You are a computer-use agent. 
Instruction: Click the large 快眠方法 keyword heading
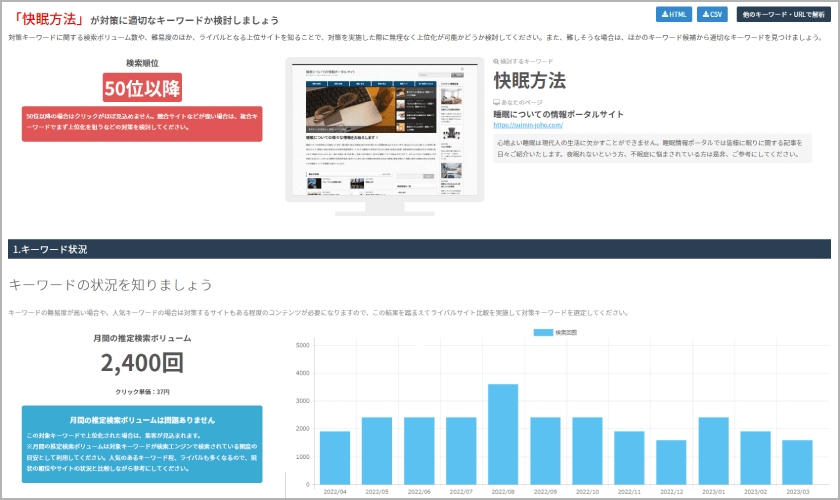[x=529, y=81]
